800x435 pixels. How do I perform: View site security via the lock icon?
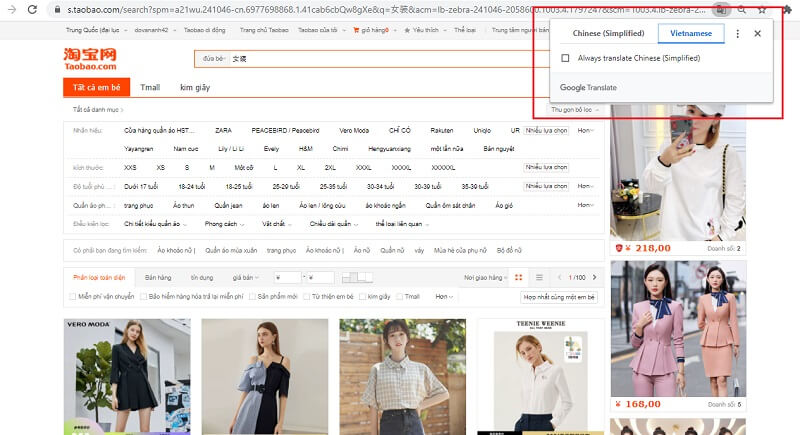[58, 10]
